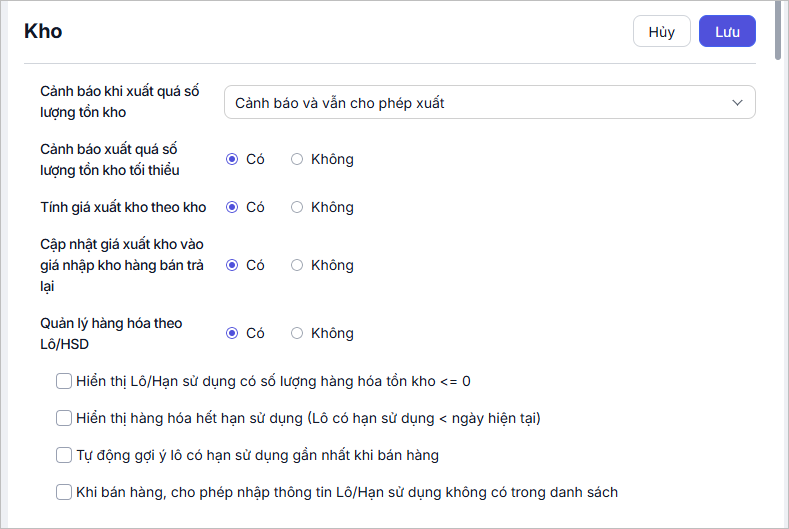The height and width of the screenshot is (529, 789).
Task: Select Có for Quản lý hàng hóa theo Lô/HSD
Action: [232, 333]
